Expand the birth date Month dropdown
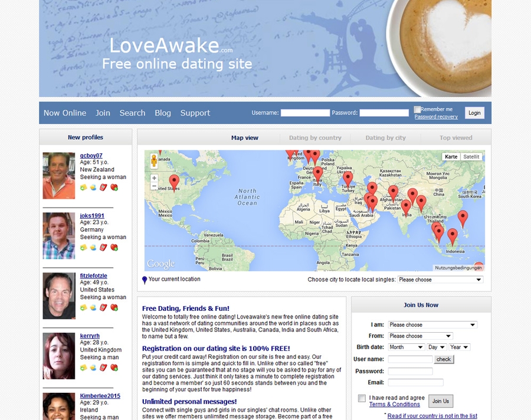The height and width of the screenshot is (420, 531). [x=406, y=347]
